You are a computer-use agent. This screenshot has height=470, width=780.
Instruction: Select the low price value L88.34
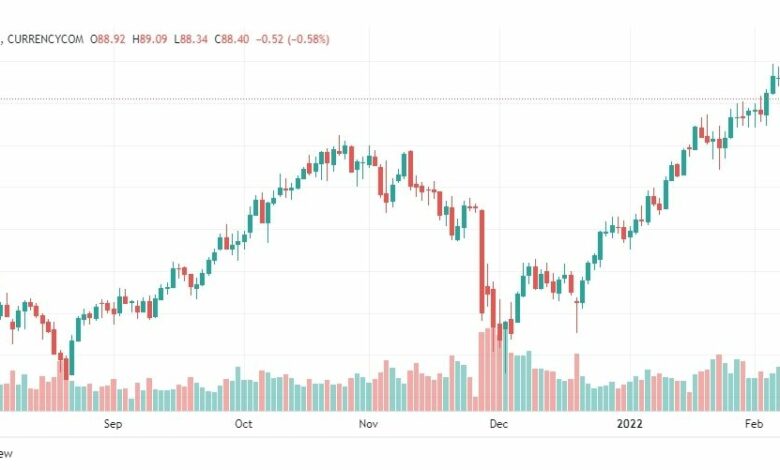pyautogui.click(x=191, y=39)
